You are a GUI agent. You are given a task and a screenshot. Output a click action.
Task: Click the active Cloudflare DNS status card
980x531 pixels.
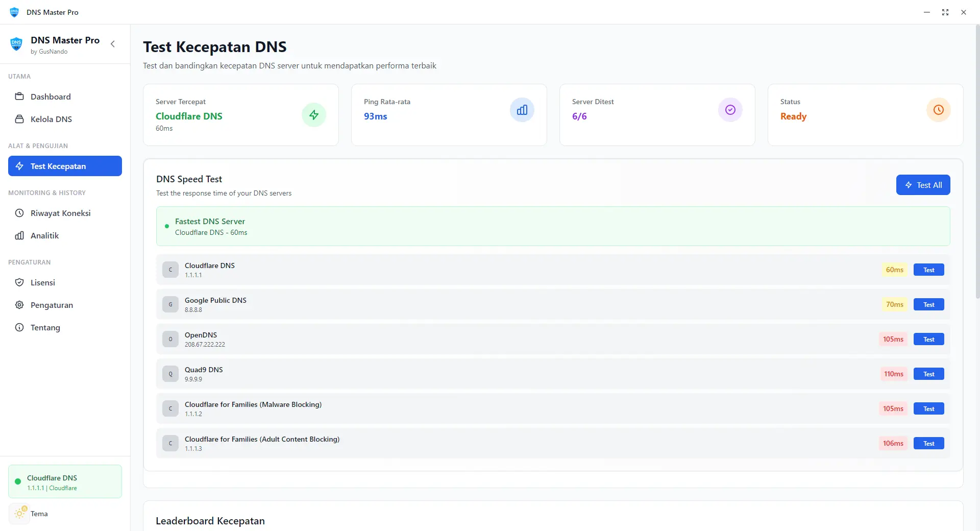coord(65,481)
